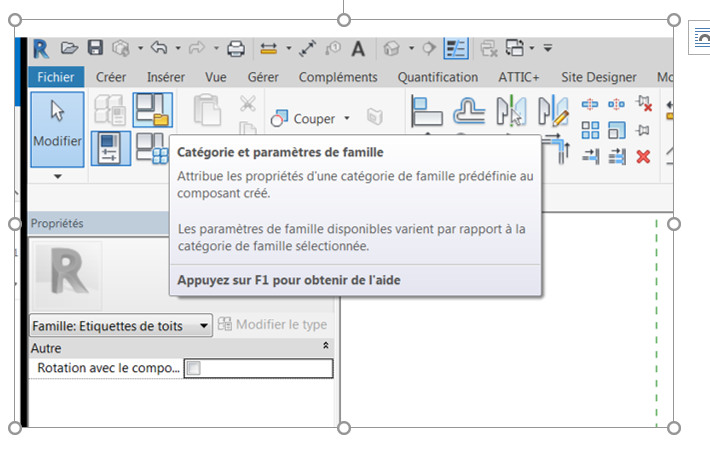Select the Text 'A' tool icon
710x466 pixels.
coord(357,48)
